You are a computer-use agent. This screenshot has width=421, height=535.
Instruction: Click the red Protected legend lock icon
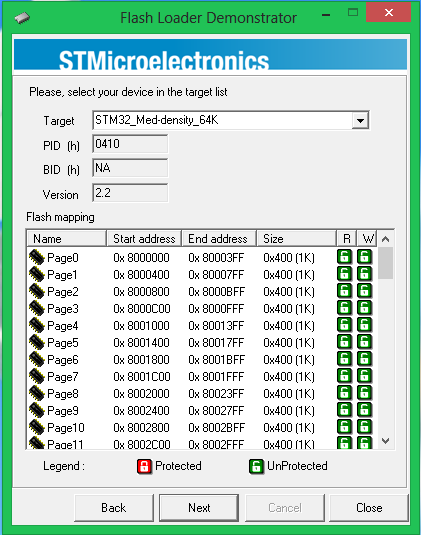tap(144, 466)
